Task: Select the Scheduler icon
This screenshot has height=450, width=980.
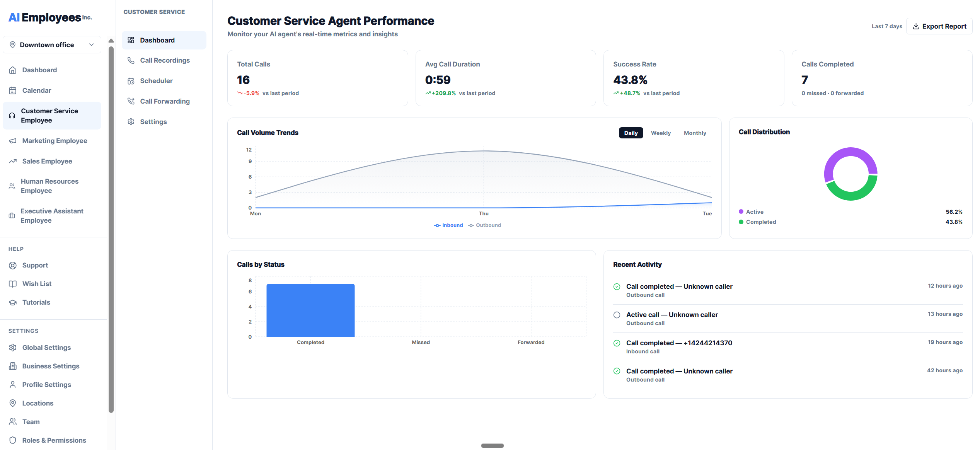Action: (131, 80)
